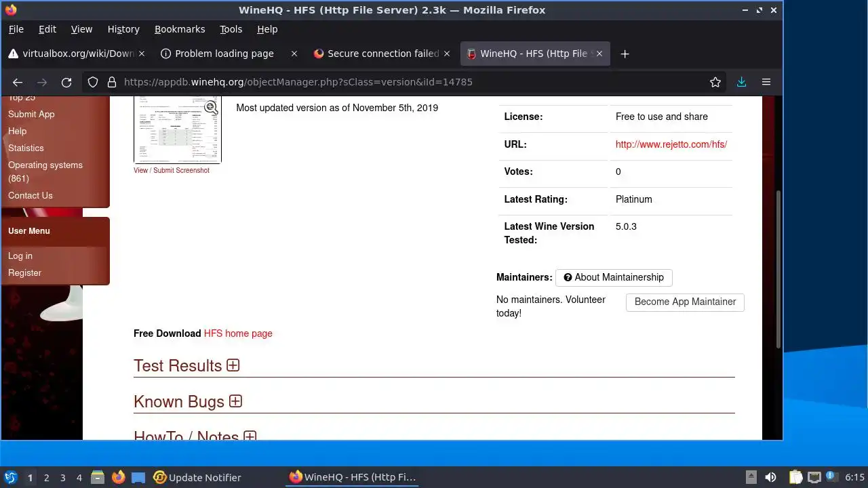Click the page vertical scrollbar thumb

coord(778,268)
